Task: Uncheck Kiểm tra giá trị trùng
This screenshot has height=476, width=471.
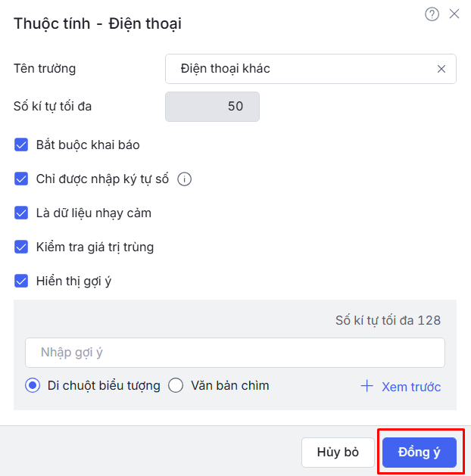Action: coord(21,247)
